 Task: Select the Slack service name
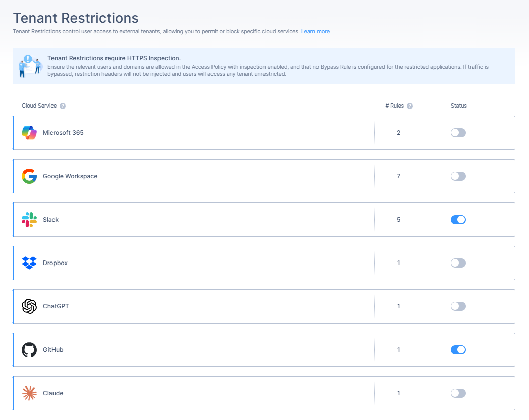(50, 220)
